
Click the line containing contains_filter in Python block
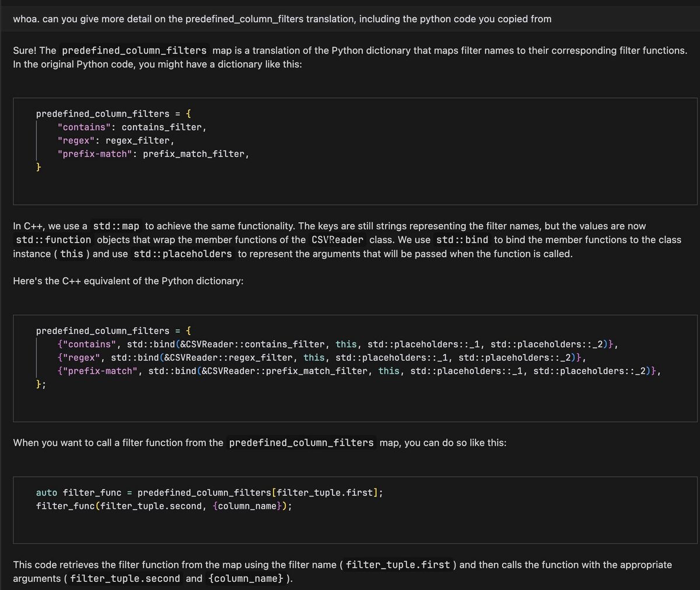click(x=132, y=127)
